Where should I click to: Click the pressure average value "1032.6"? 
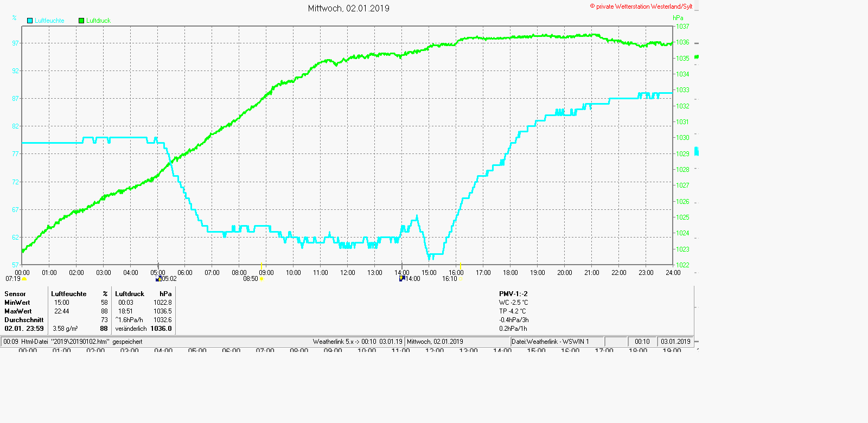pos(163,320)
